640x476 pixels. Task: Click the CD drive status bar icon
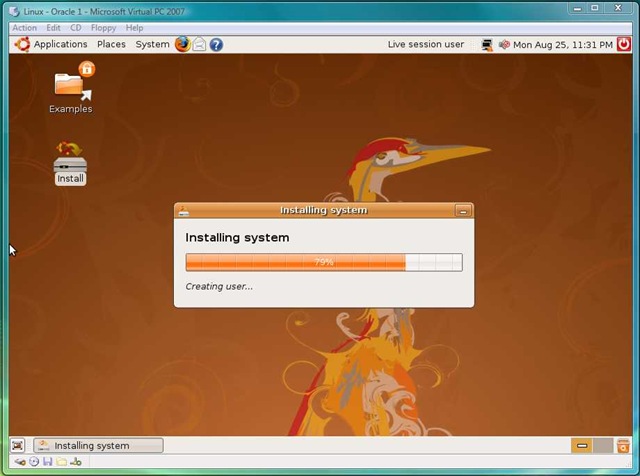coord(34,462)
